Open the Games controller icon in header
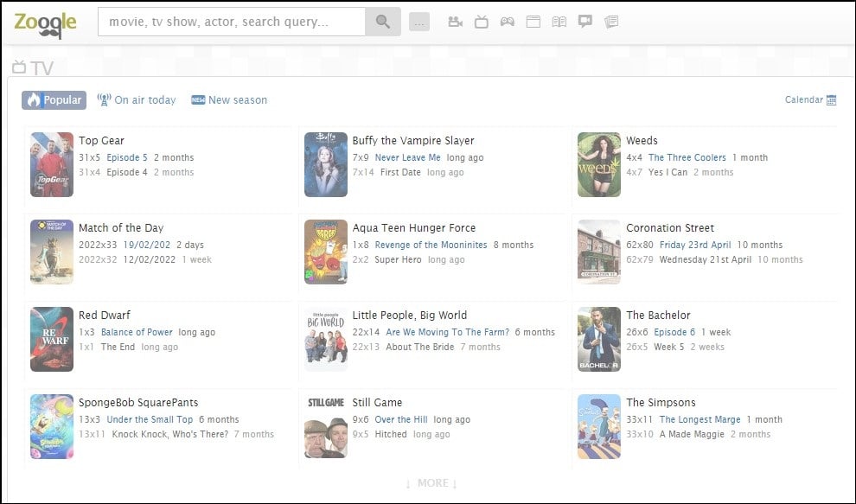The height and width of the screenshot is (504, 856). [x=508, y=22]
